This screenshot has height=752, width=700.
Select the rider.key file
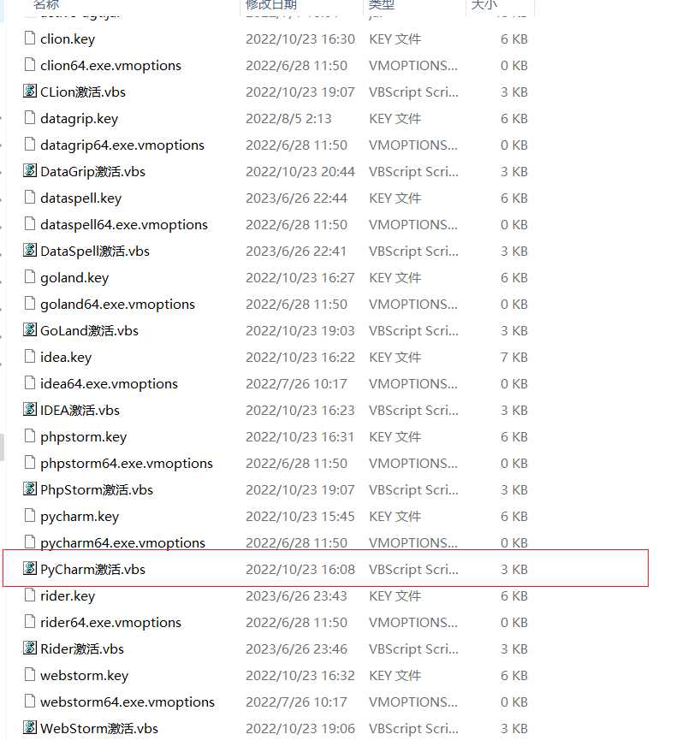coord(68,596)
